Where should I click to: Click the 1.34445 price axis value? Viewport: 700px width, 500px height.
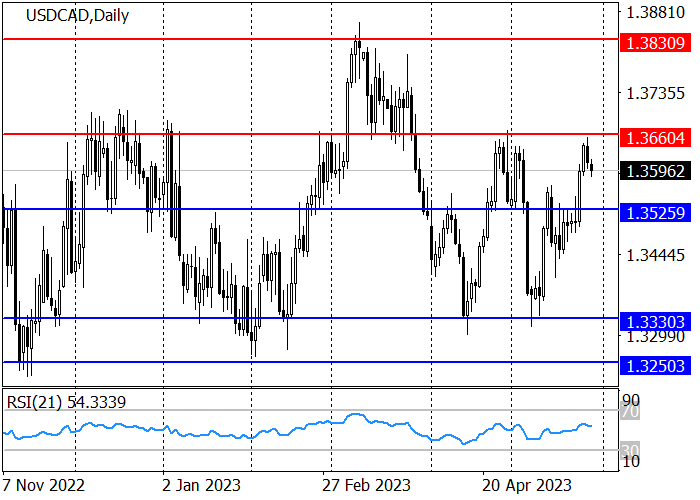655,256
